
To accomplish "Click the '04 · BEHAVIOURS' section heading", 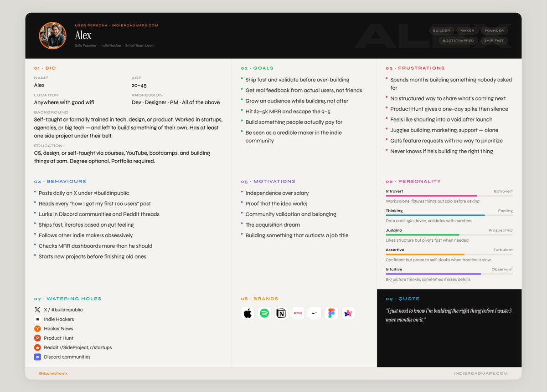I will pyautogui.click(x=60, y=182).
